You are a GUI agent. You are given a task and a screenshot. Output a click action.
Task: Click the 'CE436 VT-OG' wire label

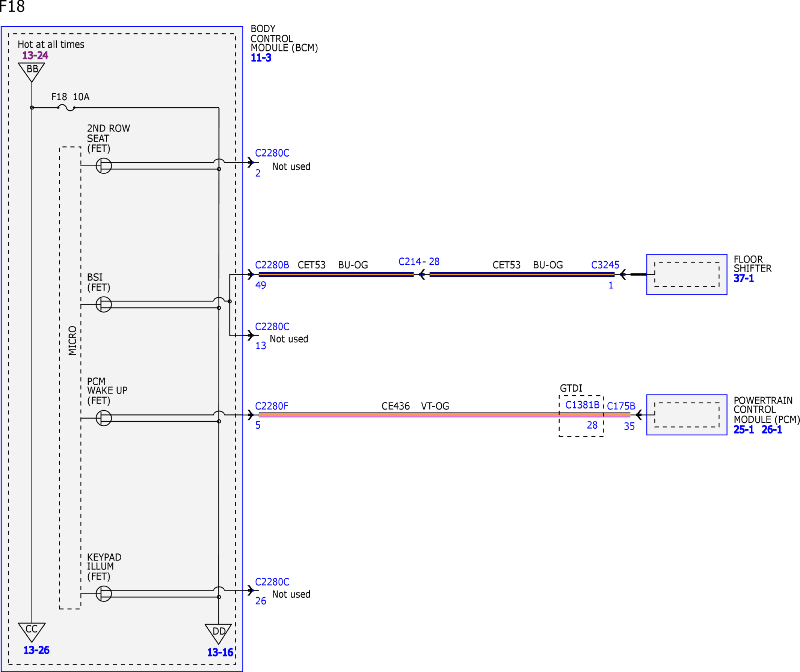(415, 406)
